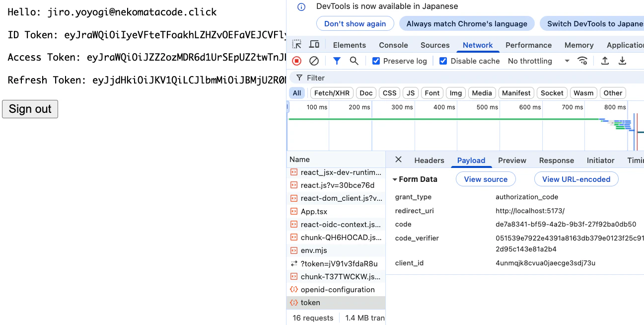Select the react-oidc-context.js request row
Image resolution: width=644 pixels, height=325 pixels.
pyautogui.click(x=336, y=225)
